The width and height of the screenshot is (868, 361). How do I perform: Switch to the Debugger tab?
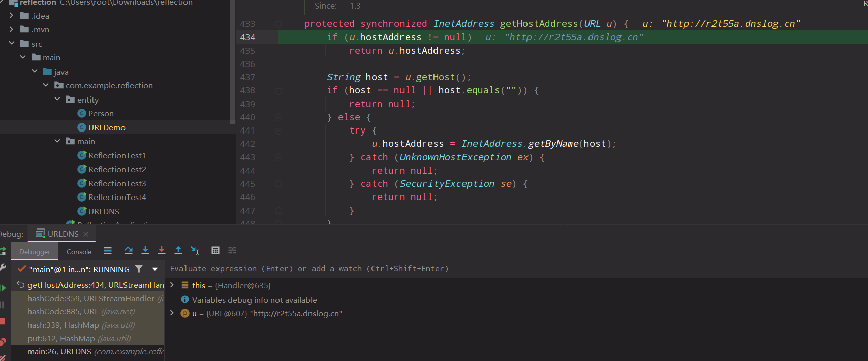click(x=35, y=252)
